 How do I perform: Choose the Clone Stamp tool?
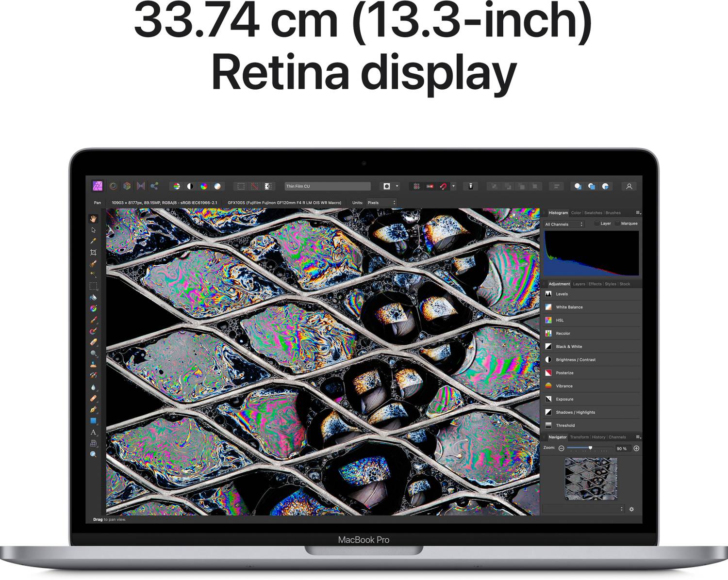pos(93,365)
